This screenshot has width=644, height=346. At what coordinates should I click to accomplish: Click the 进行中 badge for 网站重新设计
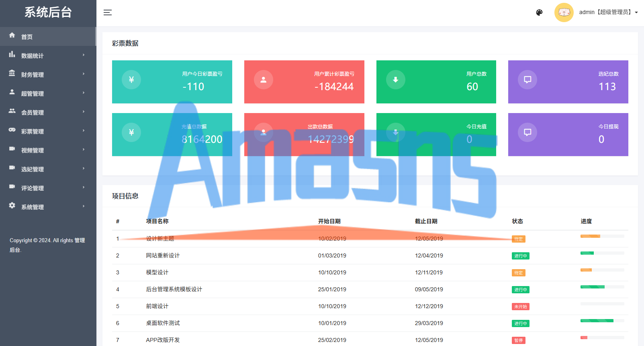(x=521, y=256)
